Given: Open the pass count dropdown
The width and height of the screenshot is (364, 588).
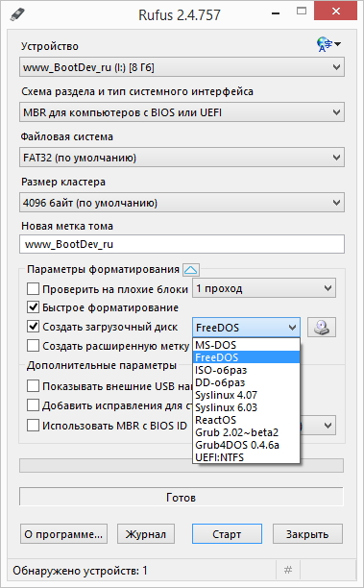Looking at the screenshot, I should click(264, 288).
